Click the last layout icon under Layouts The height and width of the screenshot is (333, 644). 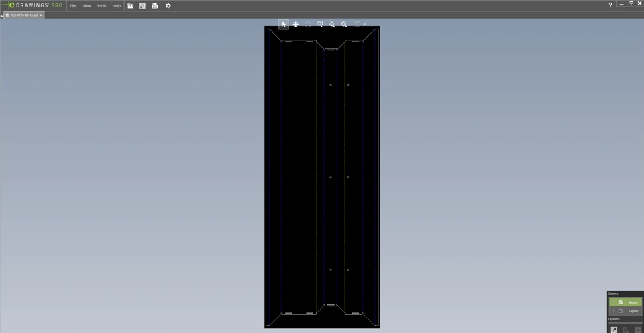click(x=638, y=329)
